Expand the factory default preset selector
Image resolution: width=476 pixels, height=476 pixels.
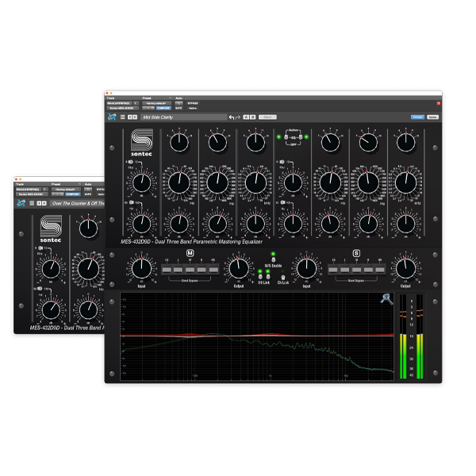[x=159, y=103]
